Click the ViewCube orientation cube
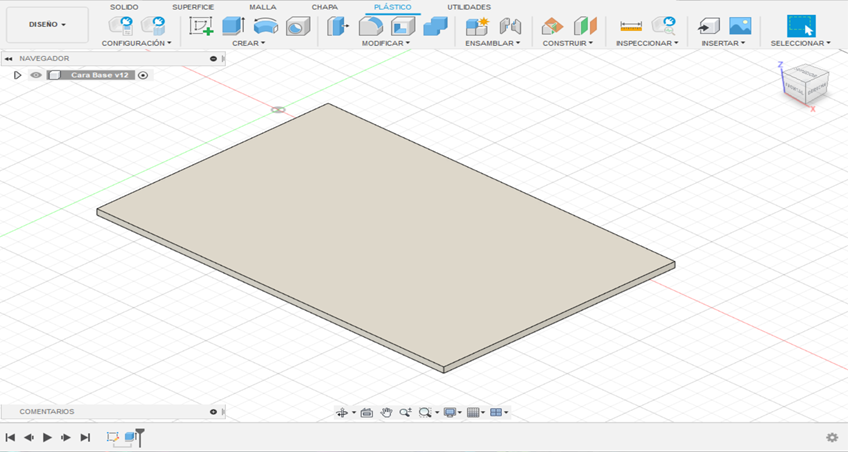This screenshot has width=848, height=452. coord(805,84)
